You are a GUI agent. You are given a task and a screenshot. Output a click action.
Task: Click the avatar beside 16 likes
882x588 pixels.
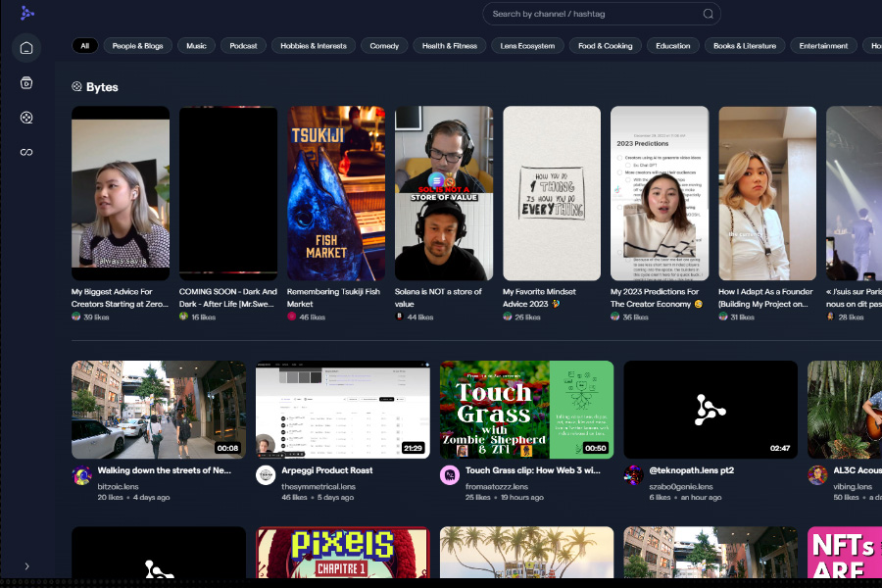183,317
